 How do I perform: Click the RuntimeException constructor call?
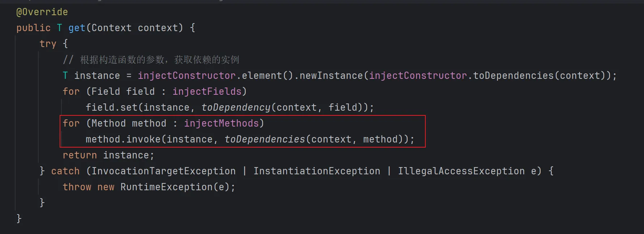[x=166, y=187]
